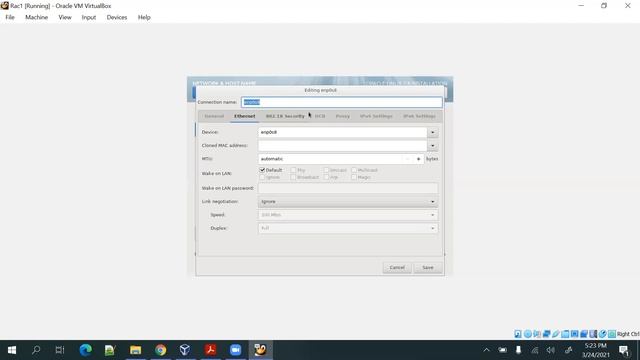This screenshot has width=640, height=360.
Task: Open Zoom from taskbar
Action: (235, 350)
